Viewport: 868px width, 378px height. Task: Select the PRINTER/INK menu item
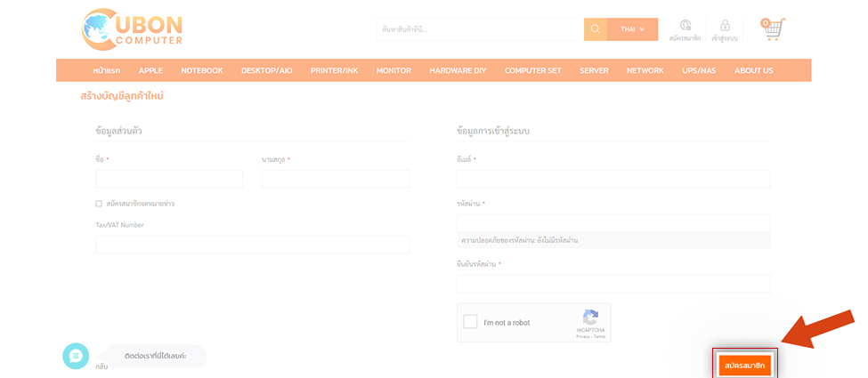click(x=334, y=70)
